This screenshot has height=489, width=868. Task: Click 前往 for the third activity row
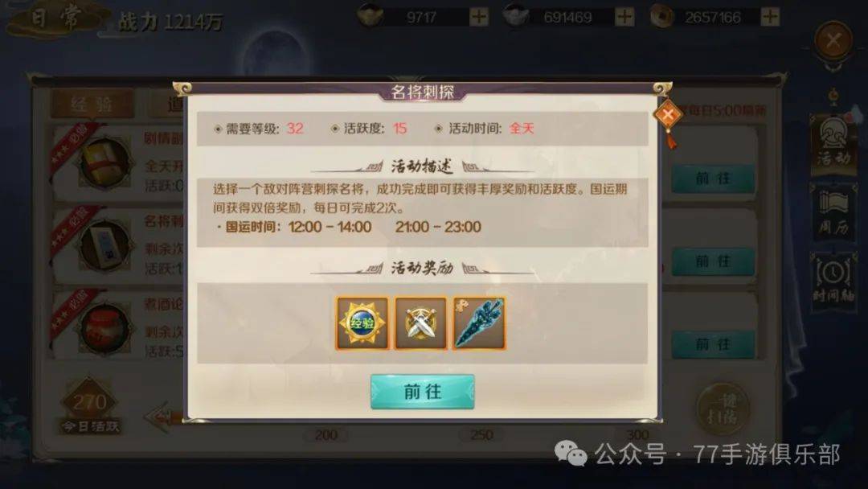pos(713,344)
